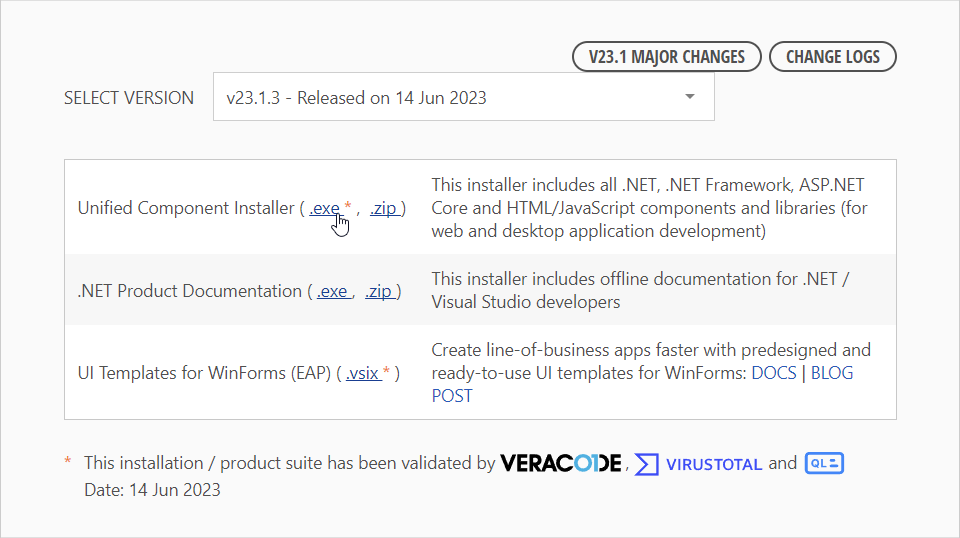Open the V23.1 Major Changes button
960x538 pixels.
(x=667, y=57)
